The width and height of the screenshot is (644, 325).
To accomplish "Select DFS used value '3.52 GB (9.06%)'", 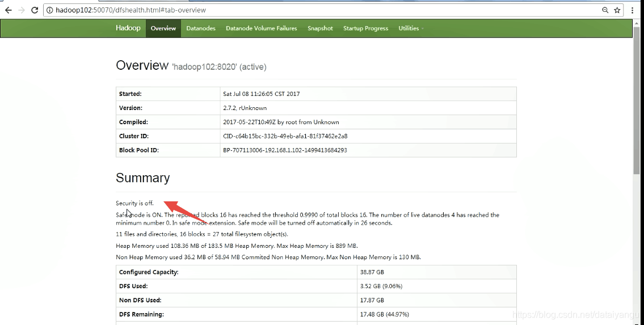I will click(381, 286).
